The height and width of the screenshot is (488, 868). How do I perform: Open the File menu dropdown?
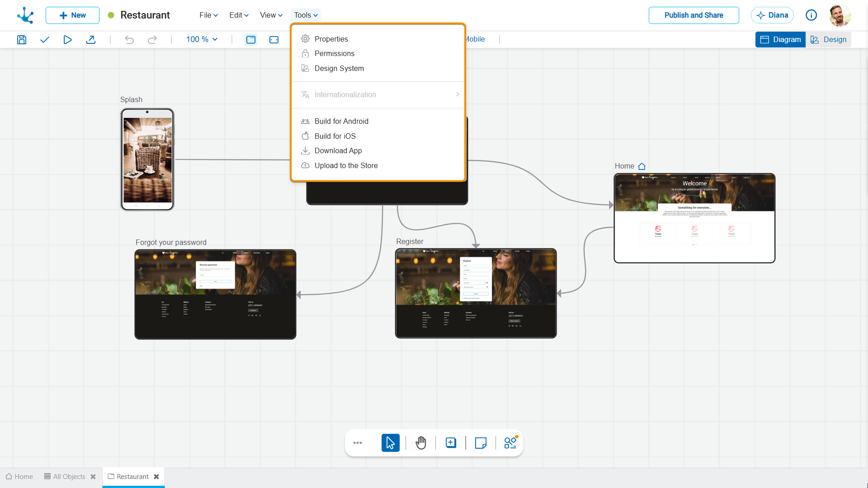209,15
